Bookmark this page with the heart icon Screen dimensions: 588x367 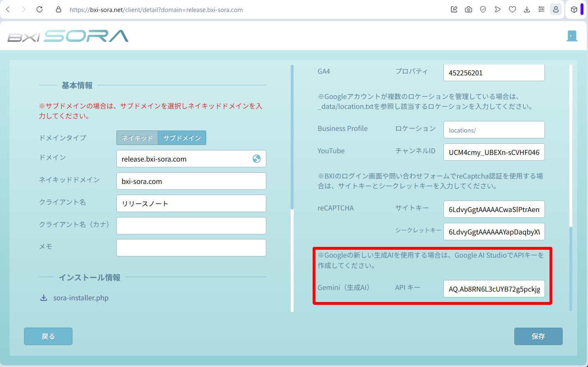(x=512, y=10)
